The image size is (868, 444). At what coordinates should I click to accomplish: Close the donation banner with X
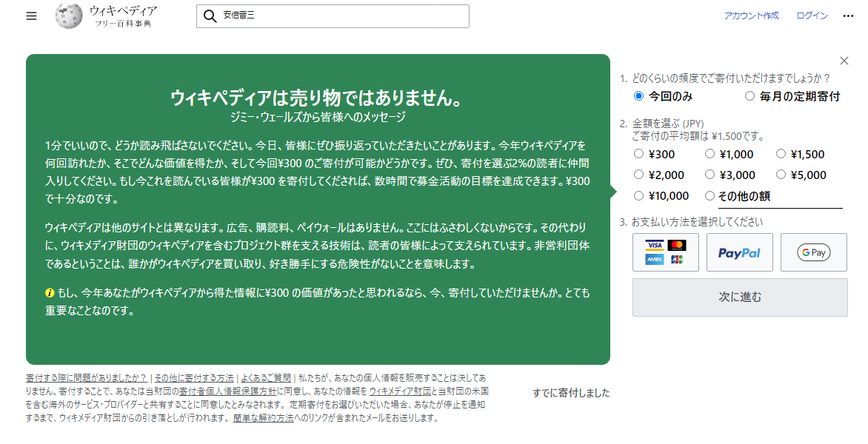tap(844, 61)
